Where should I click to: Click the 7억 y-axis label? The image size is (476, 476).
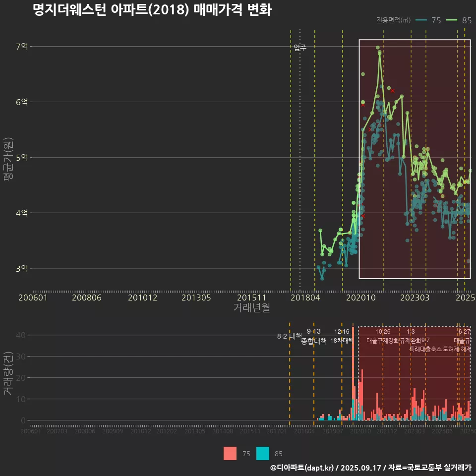click(x=22, y=47)
